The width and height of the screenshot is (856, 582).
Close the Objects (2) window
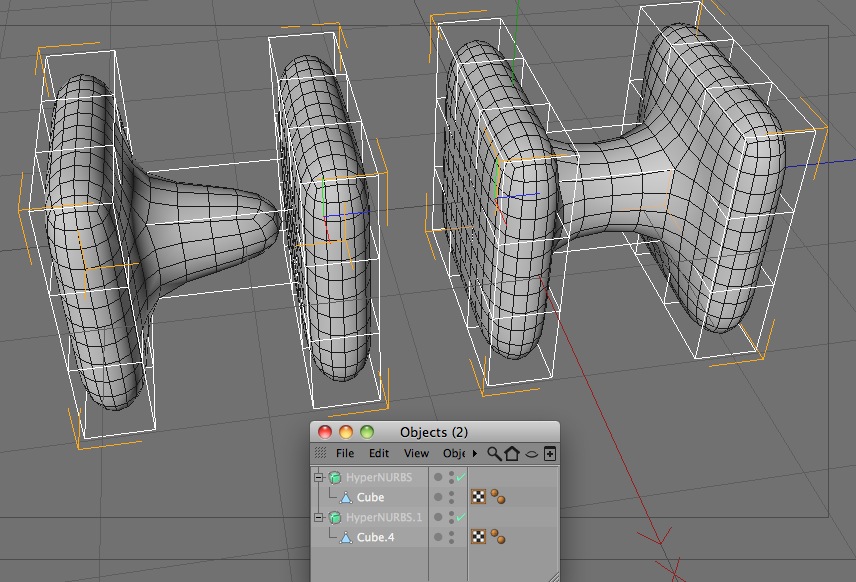(x=325, y=432)
